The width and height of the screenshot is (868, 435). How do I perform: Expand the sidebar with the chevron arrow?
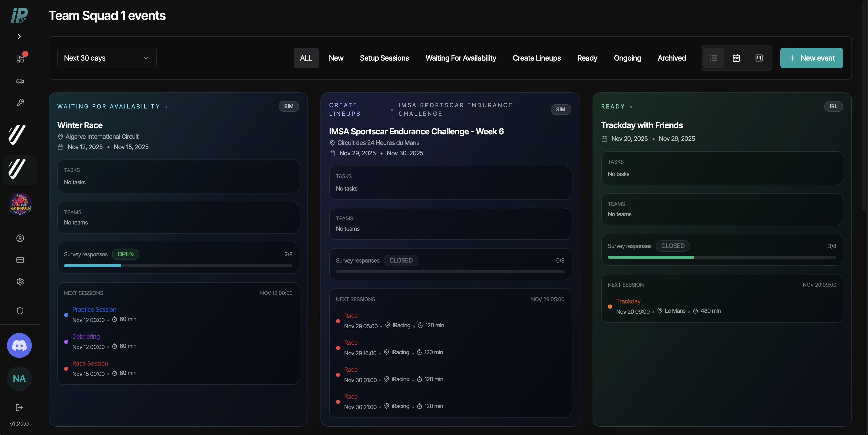point(19,36)
